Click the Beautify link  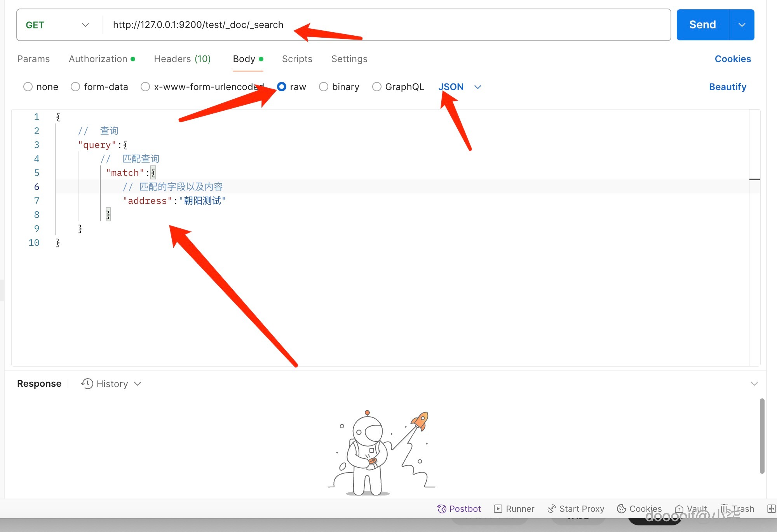(727, 87)
